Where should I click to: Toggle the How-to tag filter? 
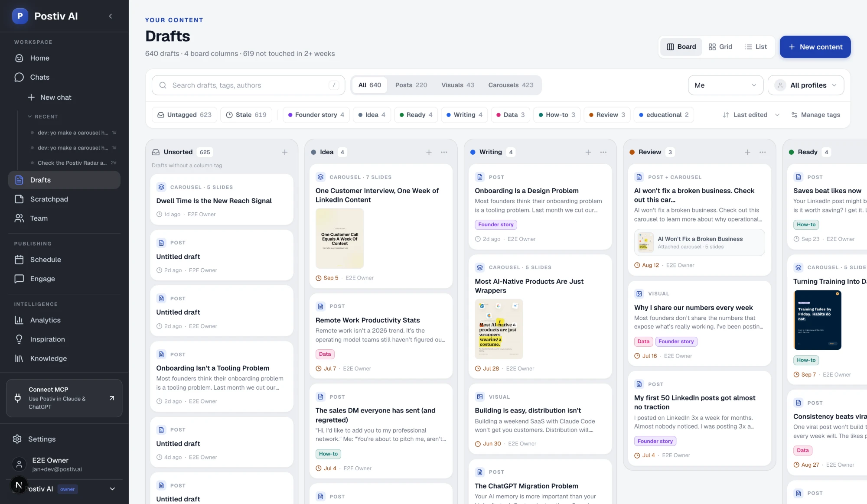pyautogui.click(x=557, y=115)
